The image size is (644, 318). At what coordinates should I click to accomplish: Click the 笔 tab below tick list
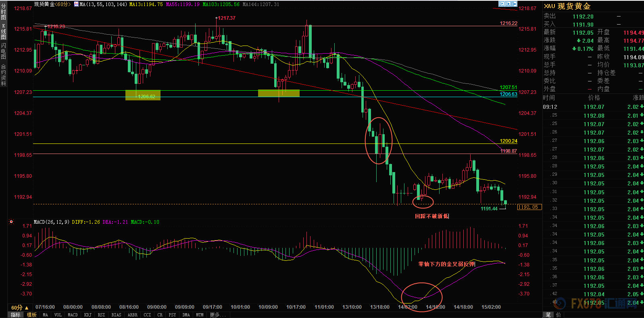(548, 315)
